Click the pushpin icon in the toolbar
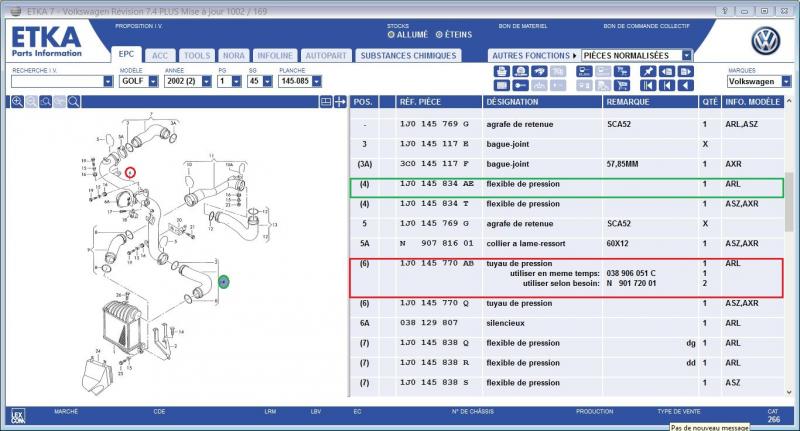Viewport: 800px width, 431px height. coord(648,71)
